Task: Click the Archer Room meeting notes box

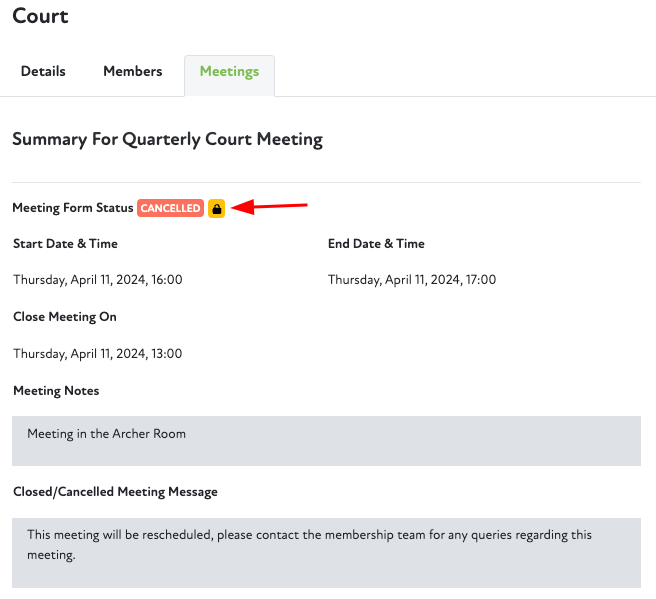Action: coord(326,440)
